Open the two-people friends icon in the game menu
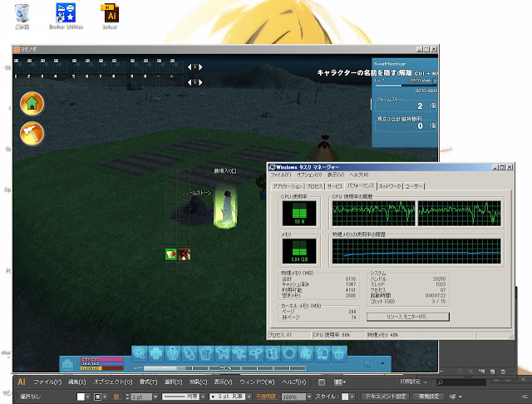The image size is (532, 404). (273, 353)
